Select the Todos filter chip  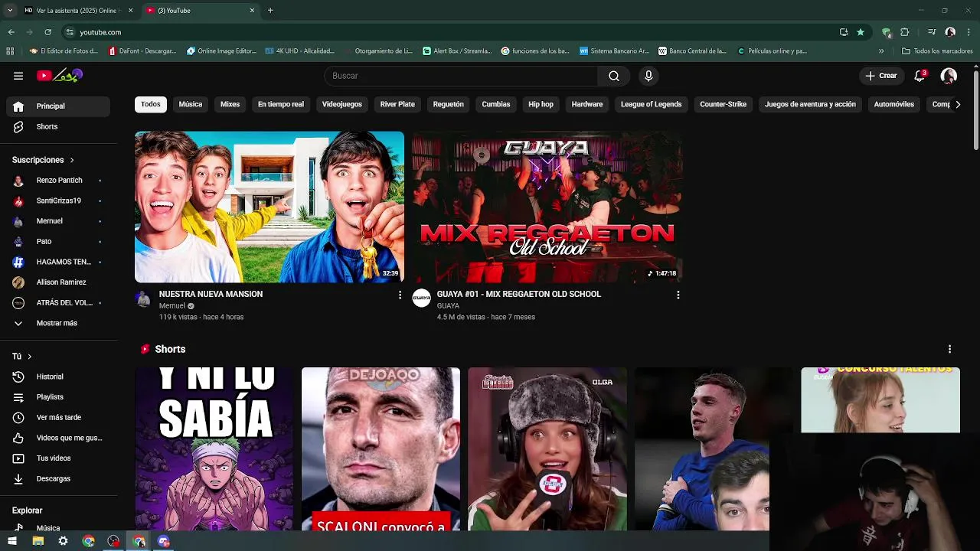[x=151, y=104]
